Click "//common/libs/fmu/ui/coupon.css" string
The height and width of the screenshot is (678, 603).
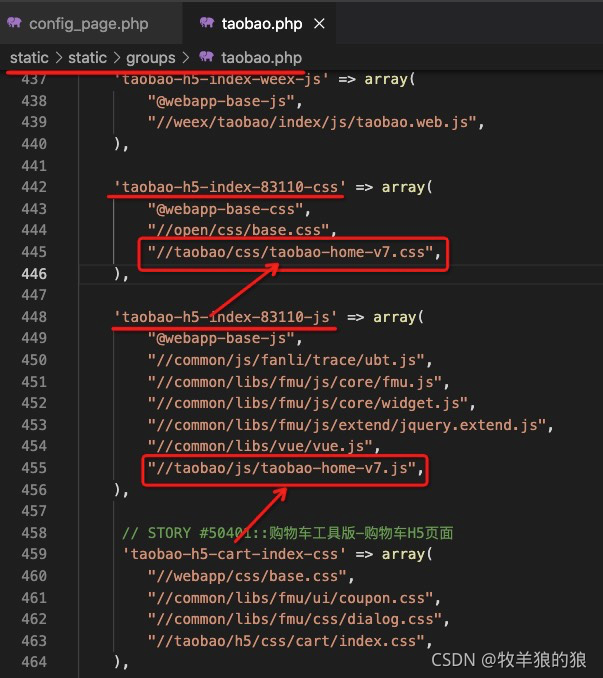[x=290, y=598]
